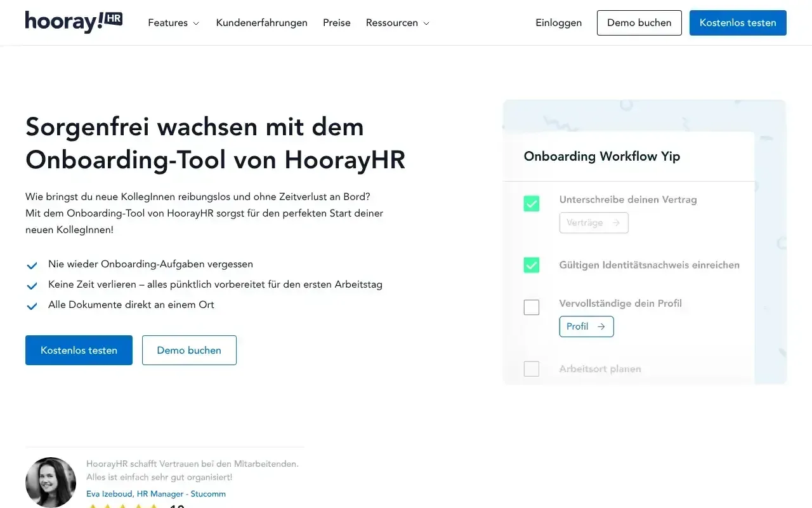
Task: Open Demo buchen from the header
Action: (639, 22)
